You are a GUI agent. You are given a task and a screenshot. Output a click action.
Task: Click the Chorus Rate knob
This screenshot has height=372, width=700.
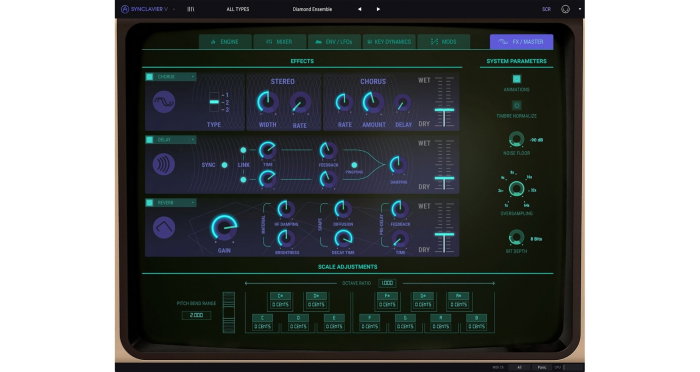(x=344, y=102)
